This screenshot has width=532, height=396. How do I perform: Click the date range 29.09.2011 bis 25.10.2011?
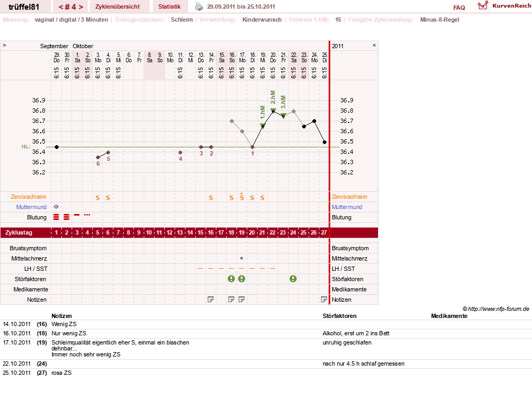pyautogui.click(x=241, y=7)
